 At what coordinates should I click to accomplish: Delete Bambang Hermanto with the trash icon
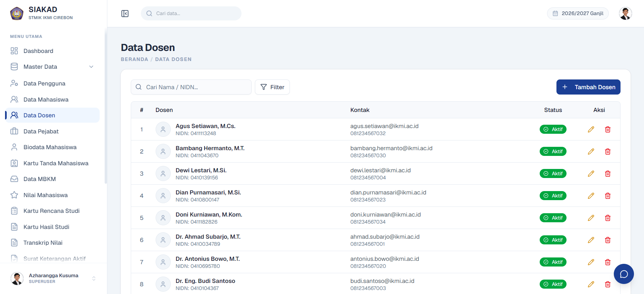(607, 152)
